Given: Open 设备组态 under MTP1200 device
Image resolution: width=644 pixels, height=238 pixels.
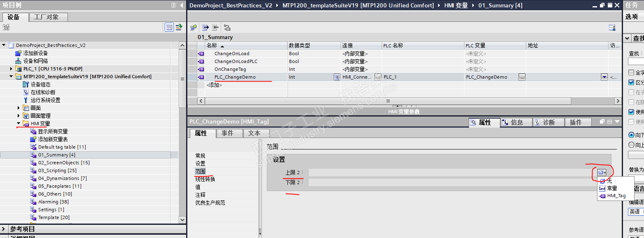Looking at the screenshot, I should coord(40,84).
